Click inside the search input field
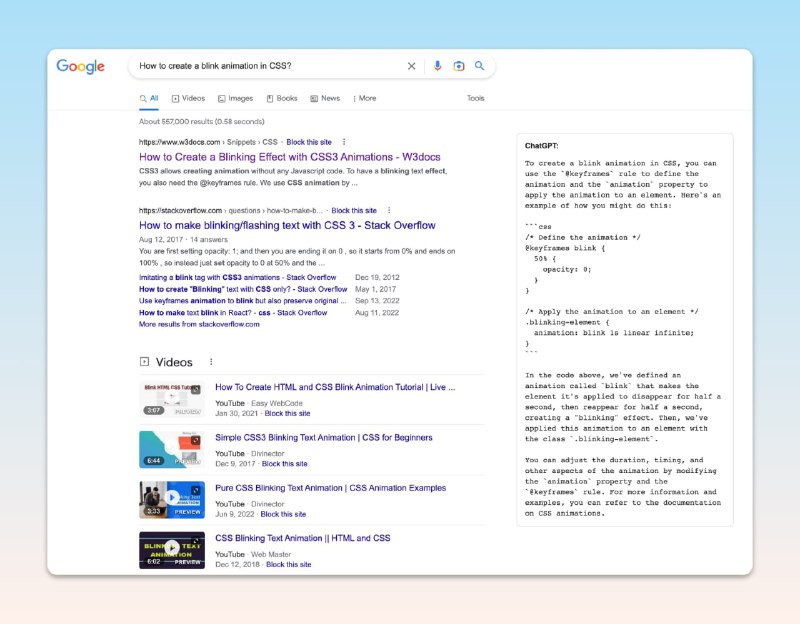 270,65
